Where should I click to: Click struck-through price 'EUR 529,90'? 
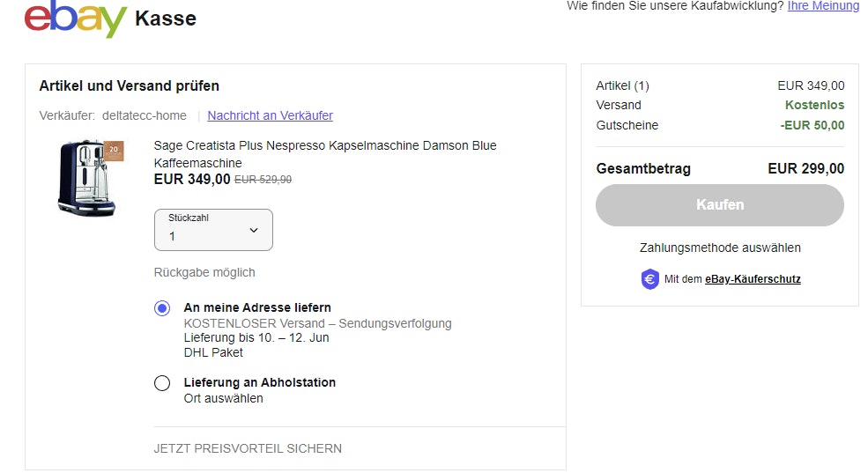tap(263, 179)
